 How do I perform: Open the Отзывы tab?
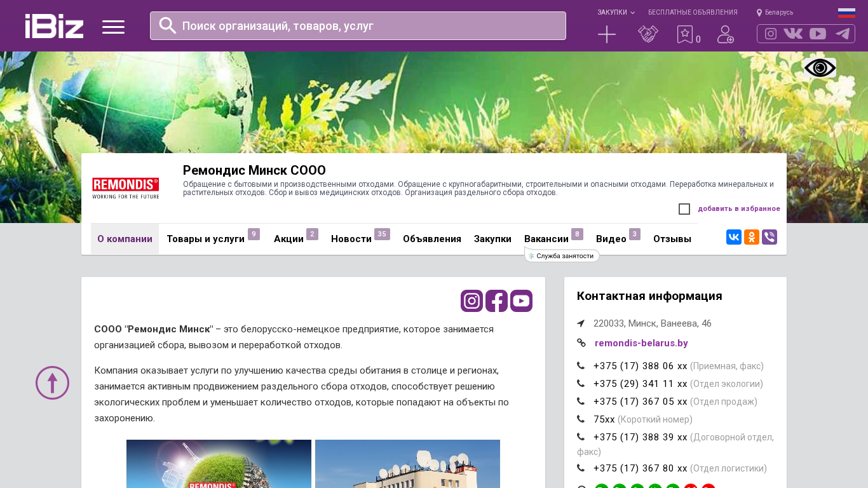(x=672, y=239)
